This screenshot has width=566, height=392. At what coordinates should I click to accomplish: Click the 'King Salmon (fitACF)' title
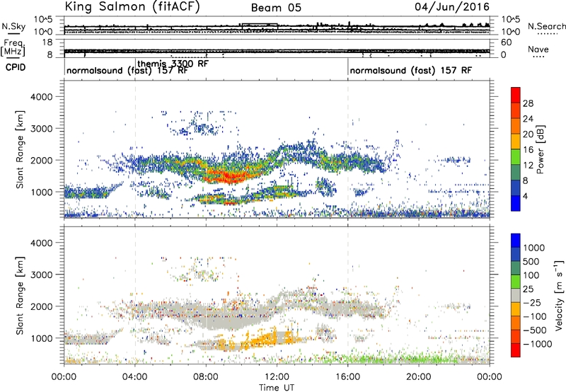coord(132,7)
